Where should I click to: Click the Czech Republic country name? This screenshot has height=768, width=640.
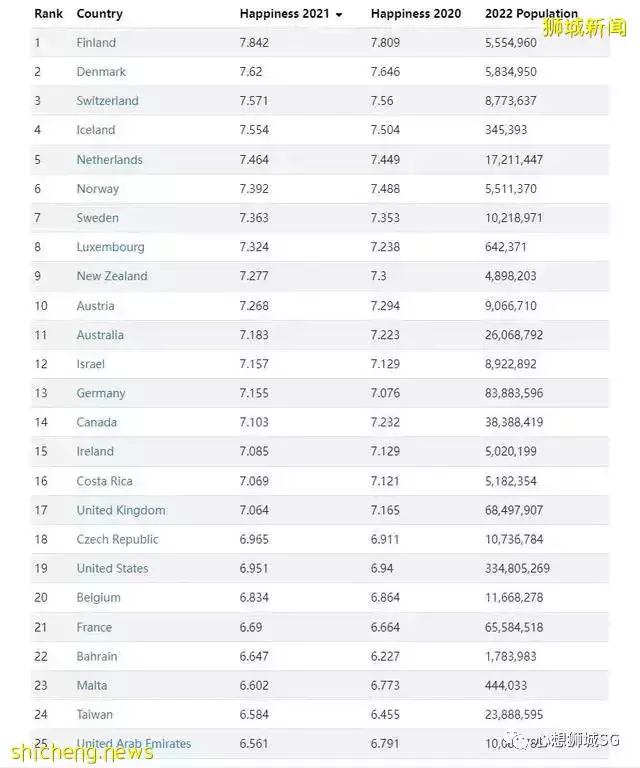click(x=117, y=539)
